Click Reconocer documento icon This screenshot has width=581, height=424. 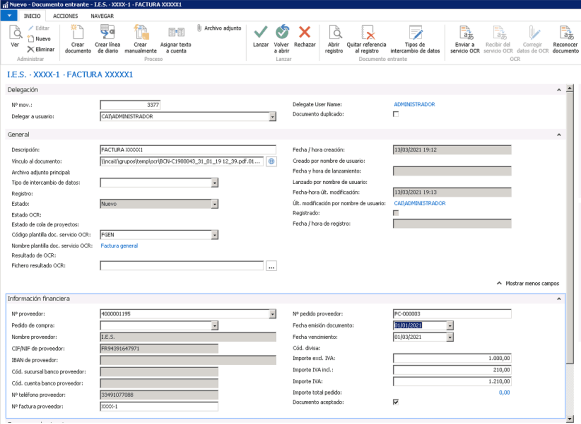[x=566, y=33]
